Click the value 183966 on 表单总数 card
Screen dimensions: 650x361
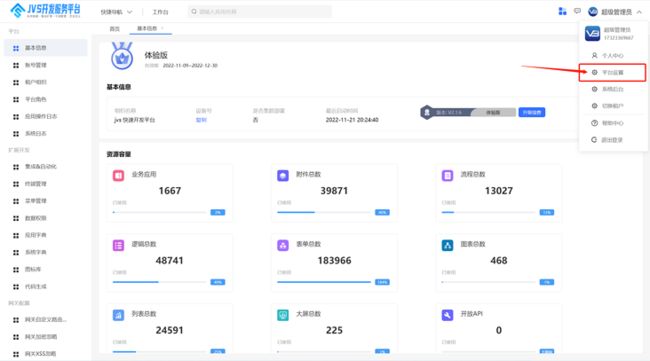point(334,261)
